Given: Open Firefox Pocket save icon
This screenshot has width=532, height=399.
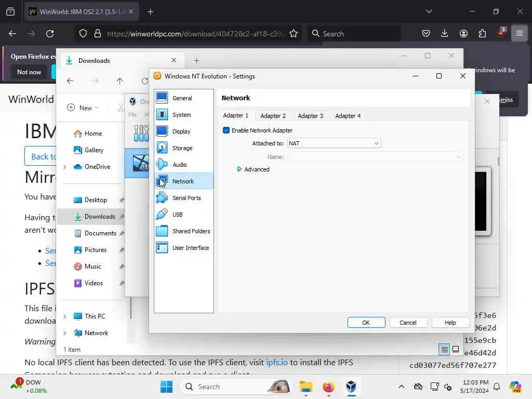Looking at the screenshot, I should click(x=426, y=33).
